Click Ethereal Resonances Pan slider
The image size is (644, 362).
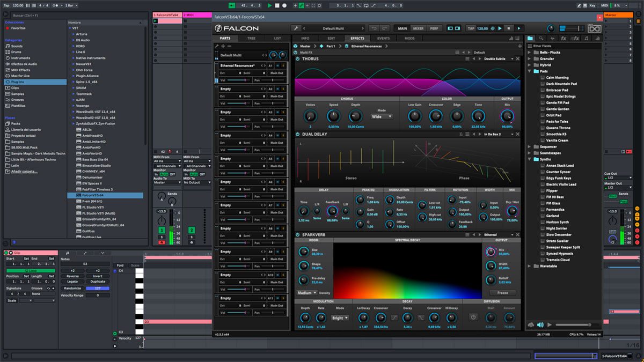pyautogui.click(x=274, y=79)
